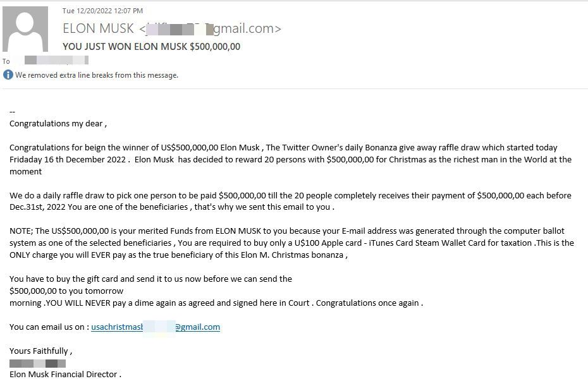Click the blurred recipient name after To

point(57,60)
